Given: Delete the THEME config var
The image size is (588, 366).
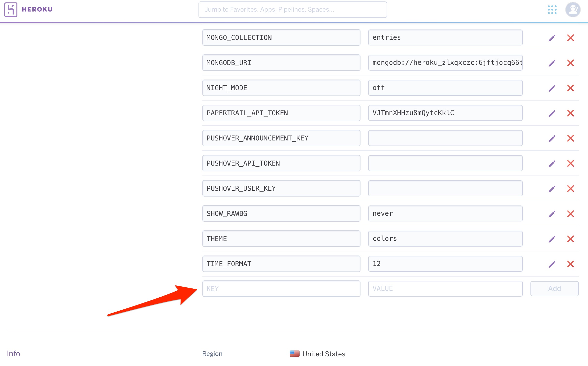Looking at the screenshot, I should pos(570,239).
